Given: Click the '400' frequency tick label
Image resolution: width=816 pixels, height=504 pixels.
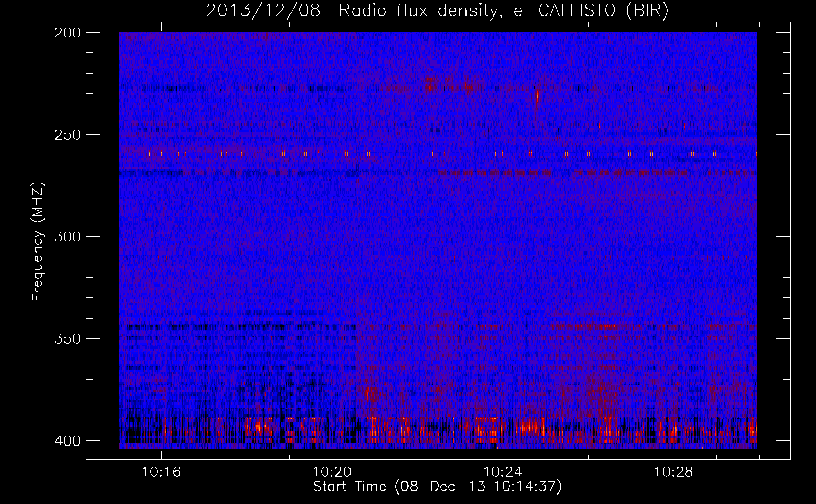Looking at the screenshot, I should coord(67,441).
